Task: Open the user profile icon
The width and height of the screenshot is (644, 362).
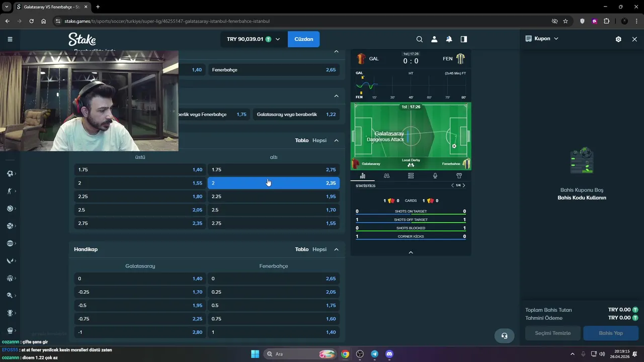Action: pos(434,39)
